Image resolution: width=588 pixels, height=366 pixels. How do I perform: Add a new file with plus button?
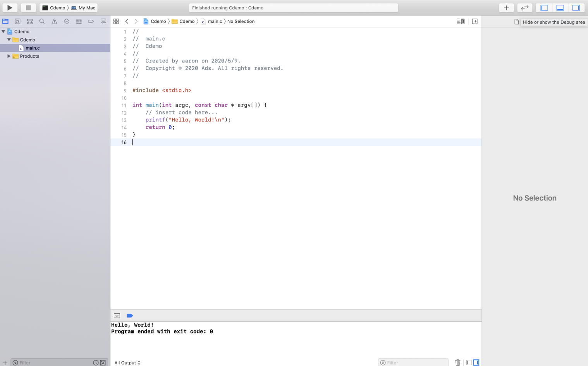click(5, 363)
